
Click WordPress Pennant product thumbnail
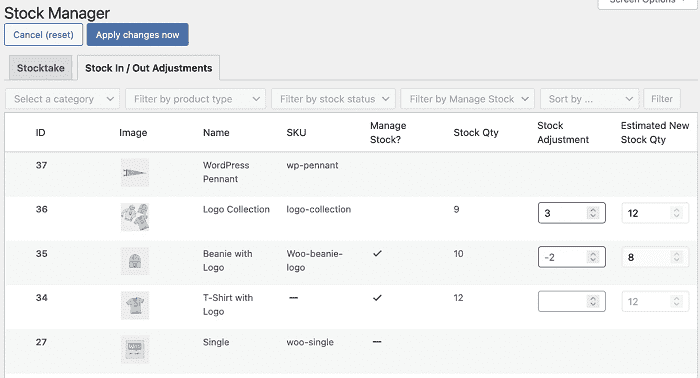(x=134, y=172)
